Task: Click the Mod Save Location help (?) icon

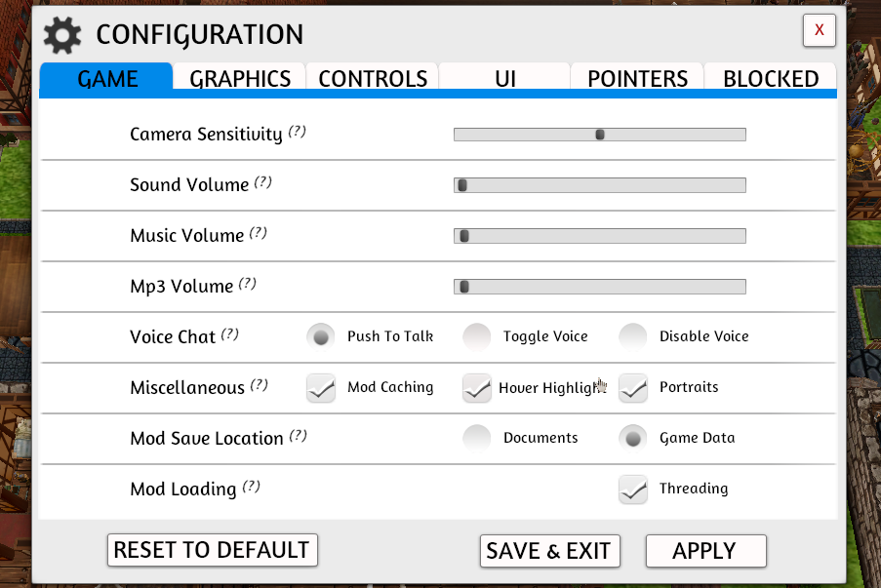Action: tap(298, 436)
